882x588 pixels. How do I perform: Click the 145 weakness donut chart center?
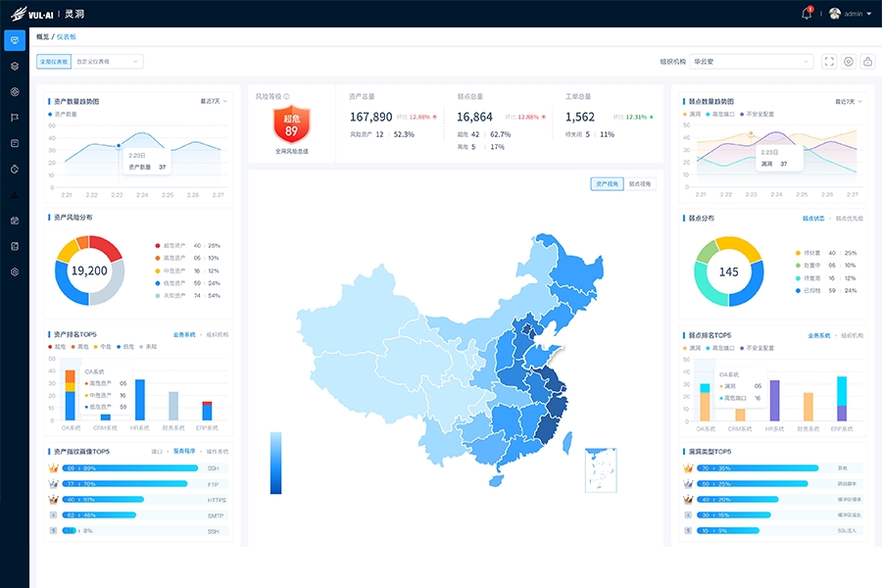click(728, 271)
